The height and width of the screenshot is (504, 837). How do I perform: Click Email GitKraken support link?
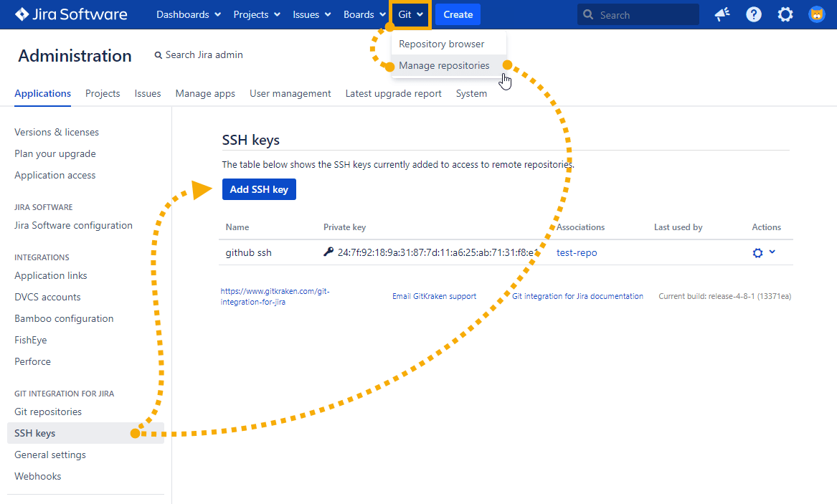434,297
